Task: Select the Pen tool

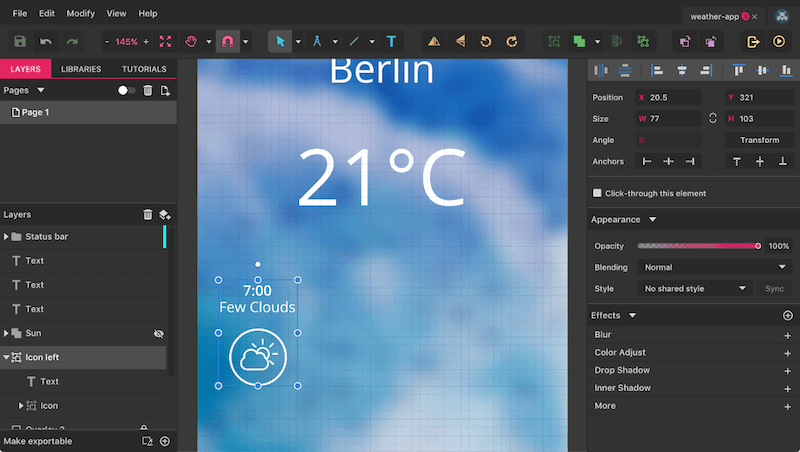Action: tap(317, 42)
